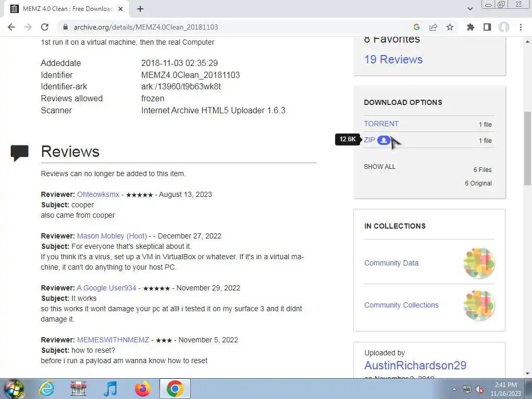Open uploader AustinRichardson29's profile
The image size is (532, 399).
(415, 365)
